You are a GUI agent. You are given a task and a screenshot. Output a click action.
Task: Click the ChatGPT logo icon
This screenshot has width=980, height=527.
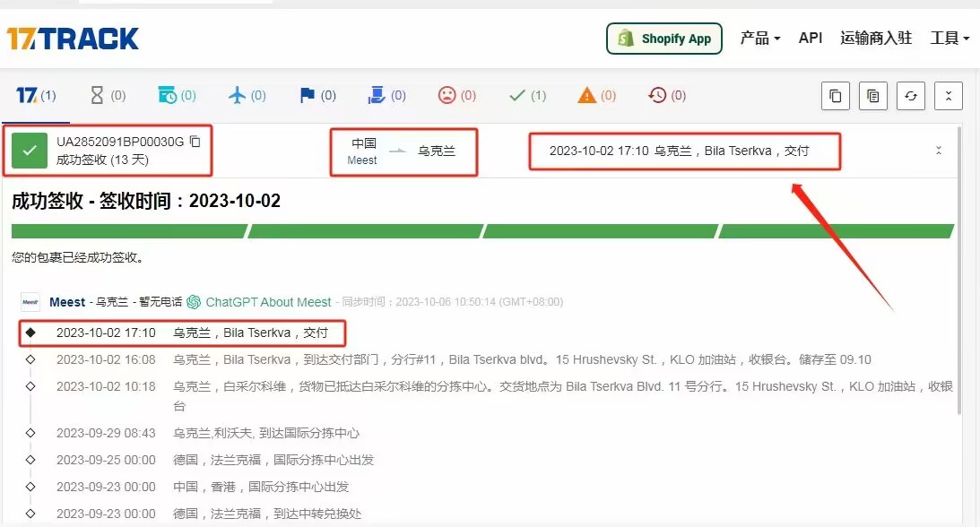194,302
